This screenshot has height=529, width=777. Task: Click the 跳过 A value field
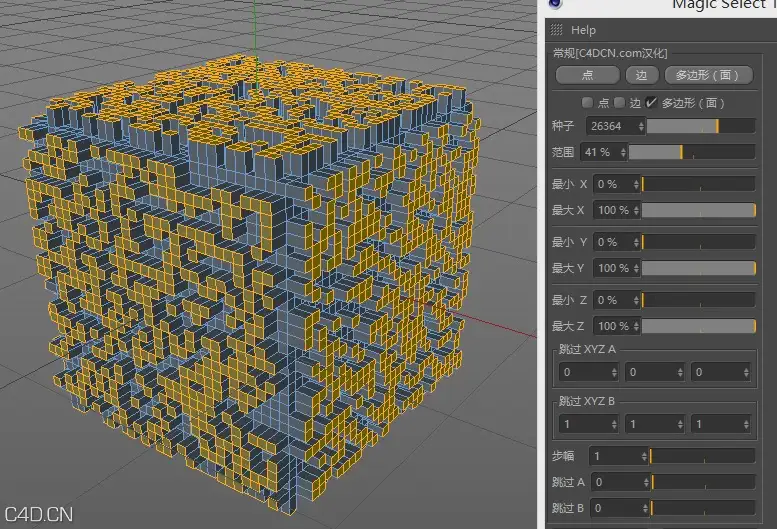(617, 482)
